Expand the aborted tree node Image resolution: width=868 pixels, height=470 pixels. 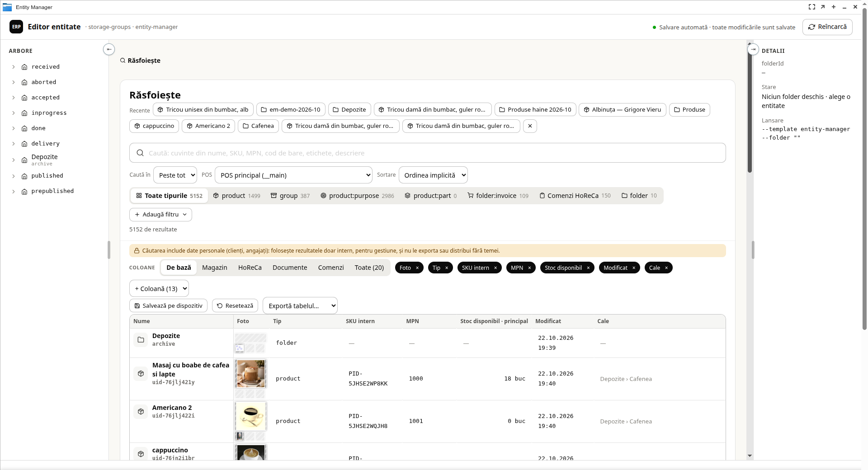pyautogui.click(x=14, y=82)
